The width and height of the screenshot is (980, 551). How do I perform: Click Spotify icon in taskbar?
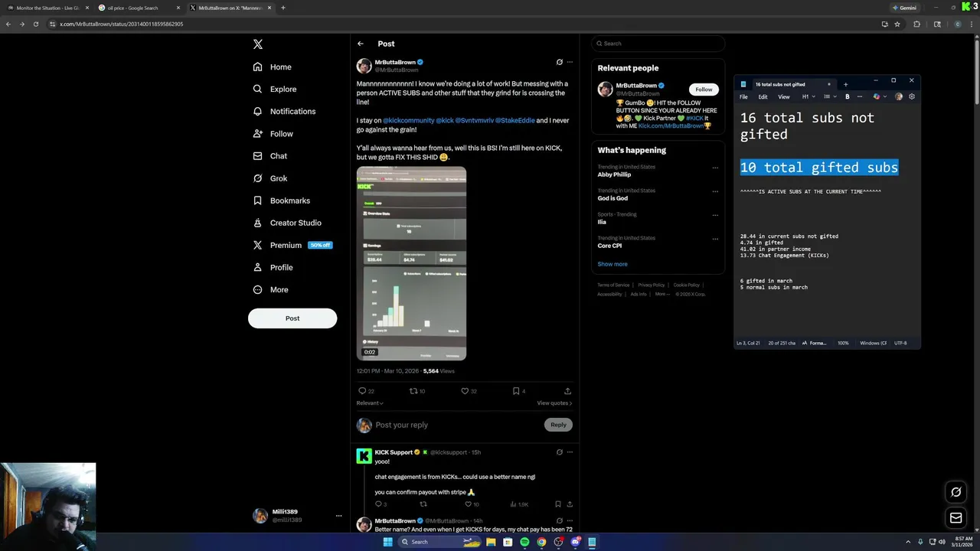click(524, 542)
